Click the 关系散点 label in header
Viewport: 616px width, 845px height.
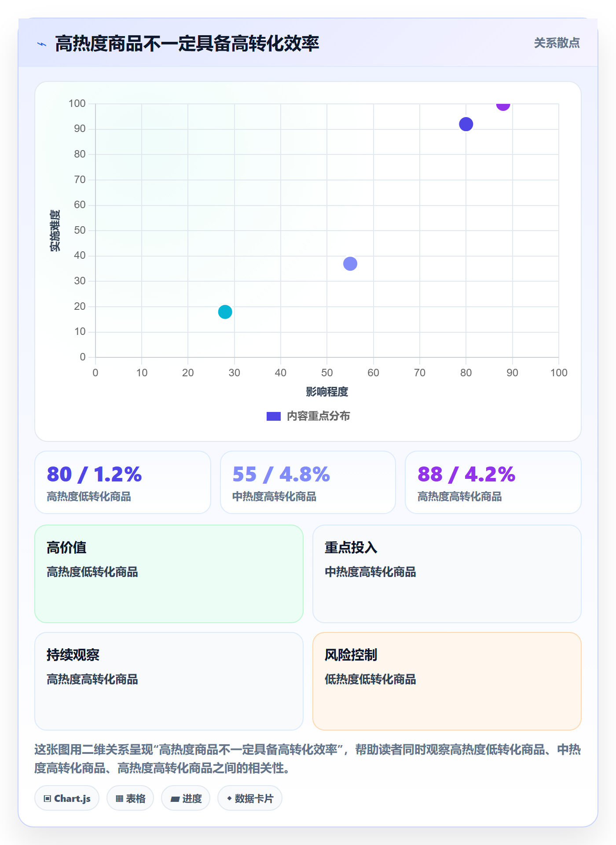tap(557, 43)
